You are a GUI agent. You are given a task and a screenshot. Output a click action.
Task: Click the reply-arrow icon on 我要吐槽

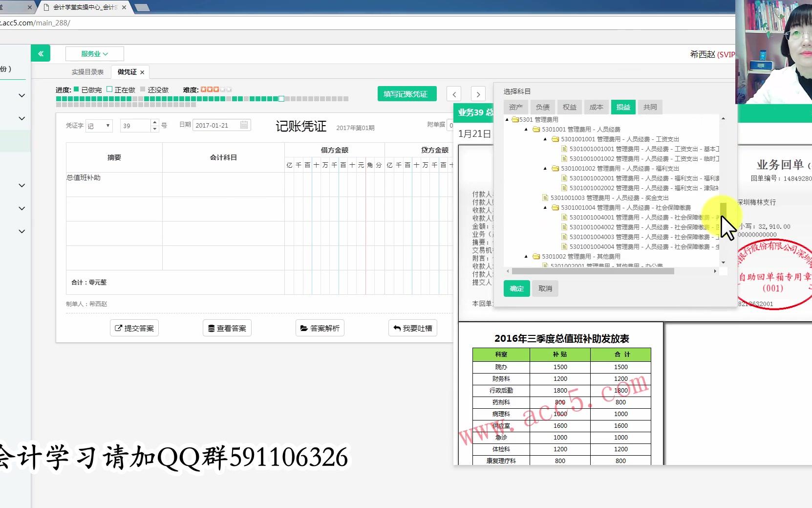[397, 328]
